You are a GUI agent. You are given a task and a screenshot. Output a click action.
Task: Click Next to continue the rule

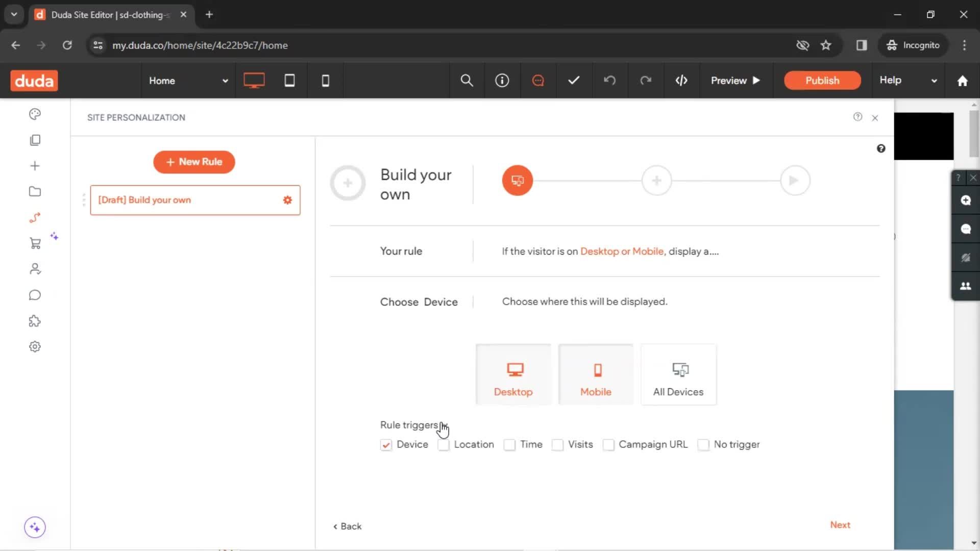point(840,525)
